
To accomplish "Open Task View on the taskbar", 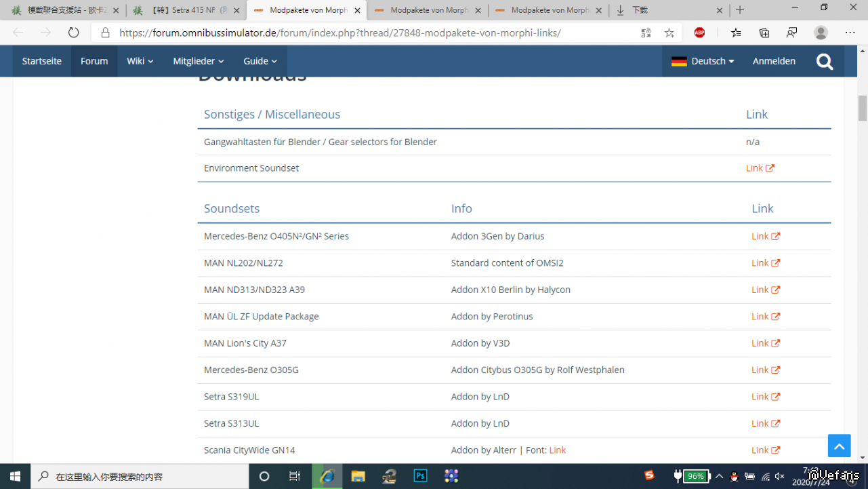I will click(x=295, y=476).
